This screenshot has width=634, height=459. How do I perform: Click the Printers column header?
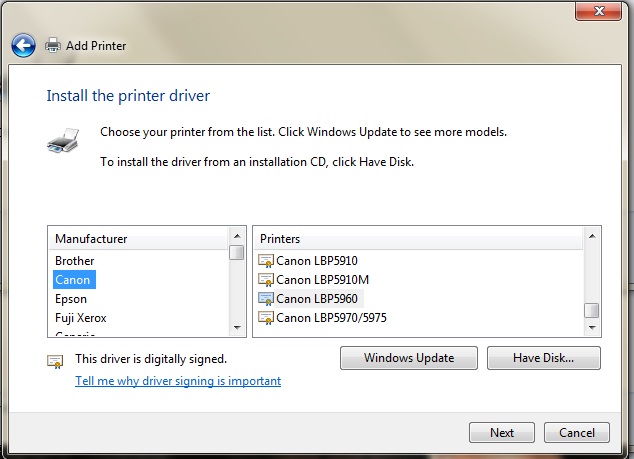pos(418,239)
